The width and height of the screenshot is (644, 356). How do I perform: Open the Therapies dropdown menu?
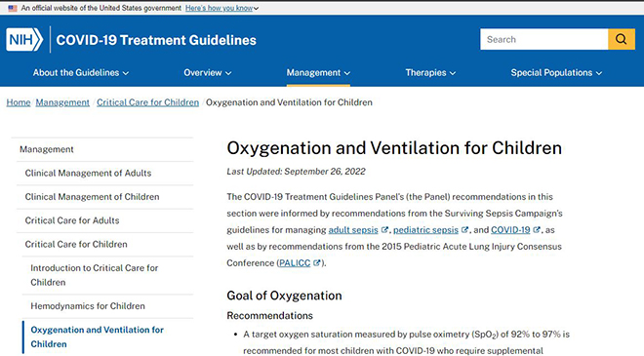[x=430, y=73]
